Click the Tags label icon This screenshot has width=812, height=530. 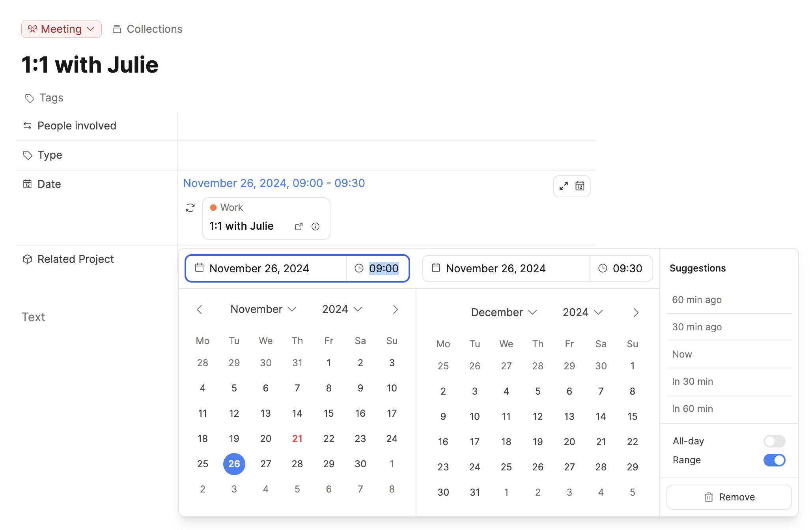tap(30, 98)
